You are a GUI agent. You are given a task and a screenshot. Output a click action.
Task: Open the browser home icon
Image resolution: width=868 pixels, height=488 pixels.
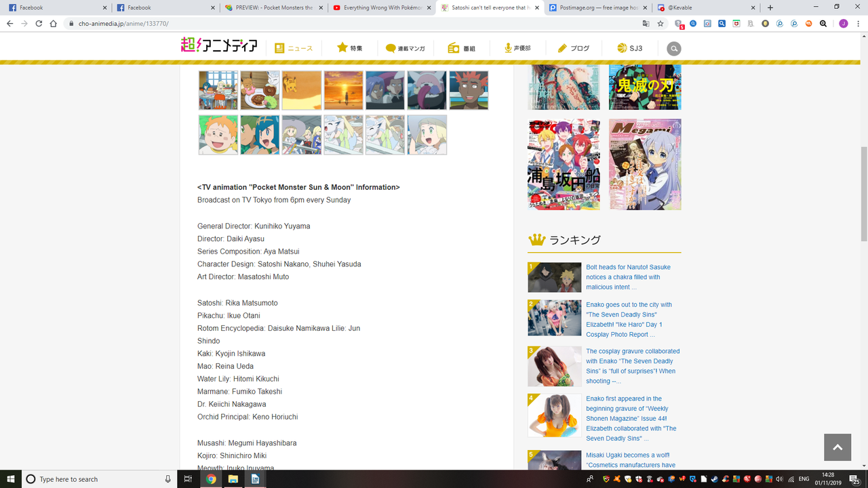point(54,23)
